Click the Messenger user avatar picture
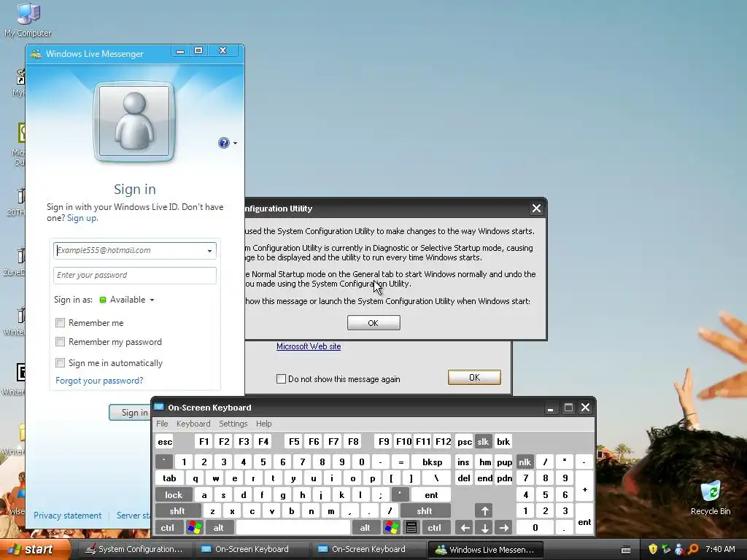This screenshot has width=747, height=560. click(134, 122)
